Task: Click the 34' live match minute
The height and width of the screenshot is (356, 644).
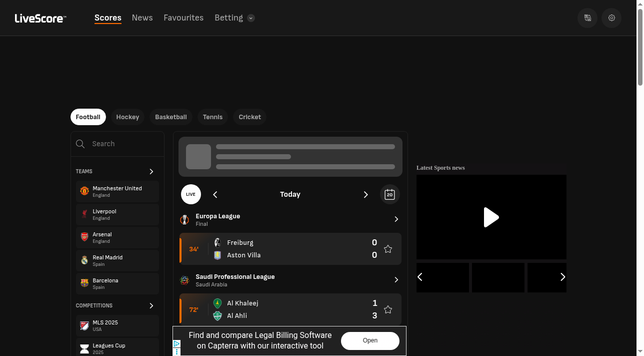Action: coord(193,249)
